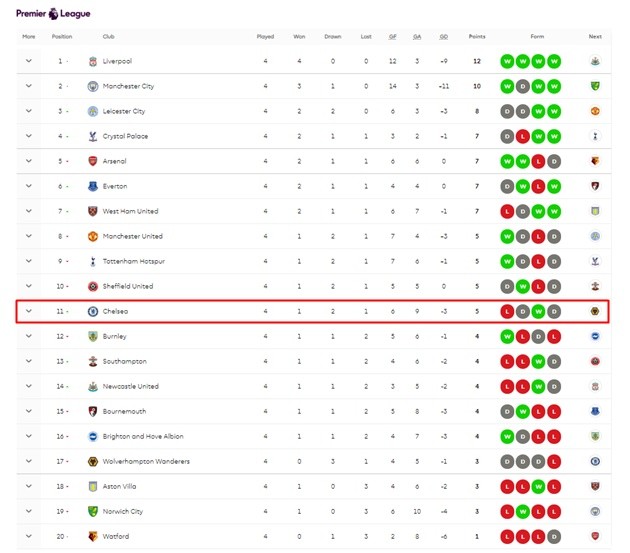
Task: Click the Premier League logo
Action: click(52, 13)
